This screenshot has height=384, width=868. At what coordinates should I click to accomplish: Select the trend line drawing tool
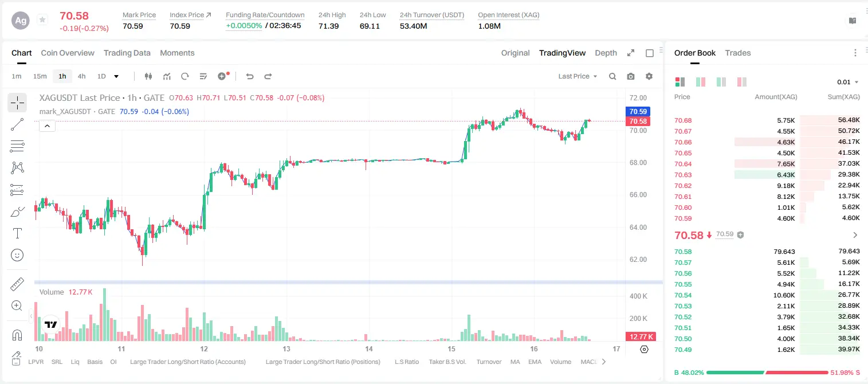[17, 124]
